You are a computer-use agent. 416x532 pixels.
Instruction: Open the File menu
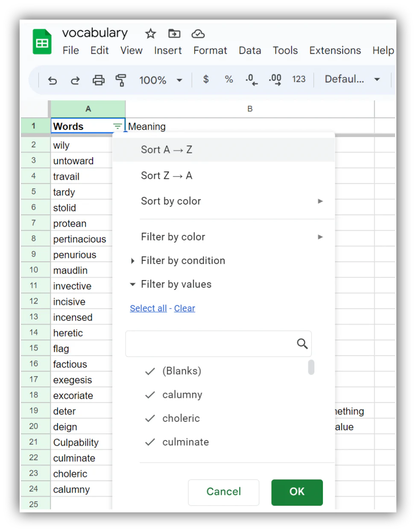click(x=70, y=50)
